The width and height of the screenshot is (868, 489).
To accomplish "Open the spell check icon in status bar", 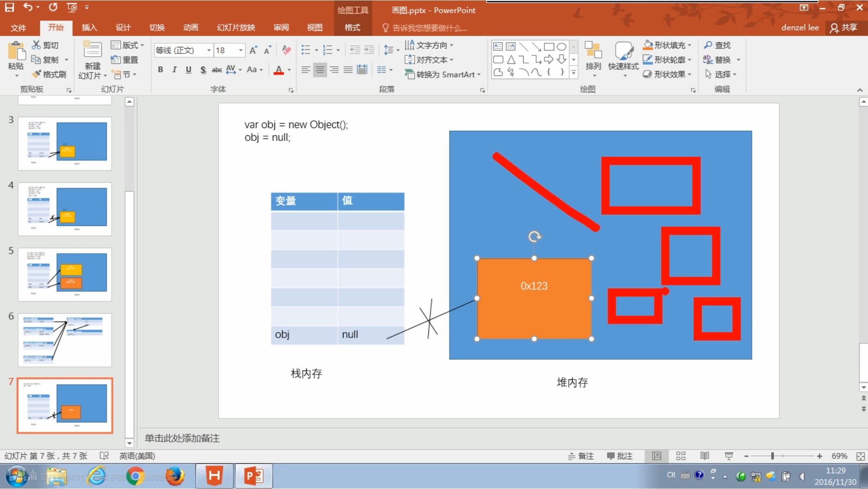I will (104, 456).
